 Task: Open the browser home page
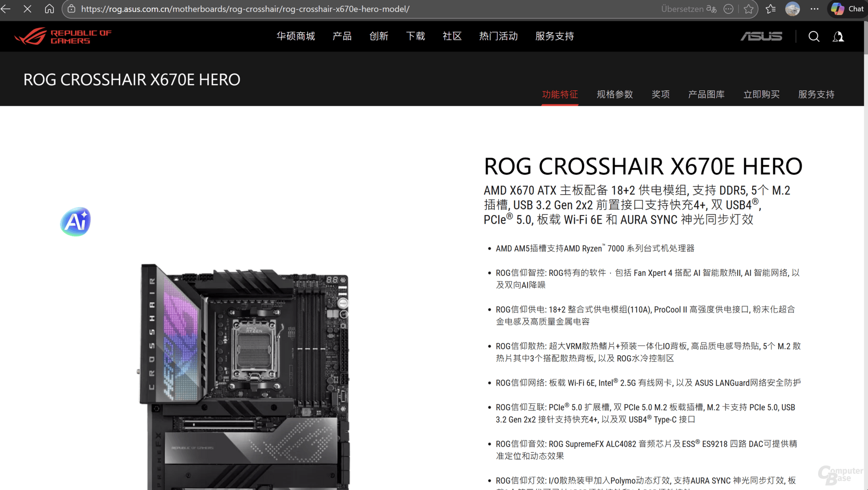click(x=49, y=9)
